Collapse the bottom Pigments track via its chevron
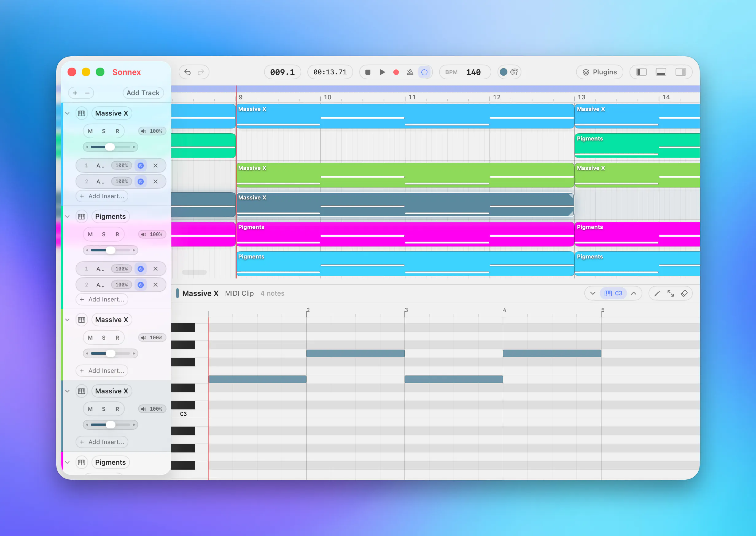 (x=68, y=463)
